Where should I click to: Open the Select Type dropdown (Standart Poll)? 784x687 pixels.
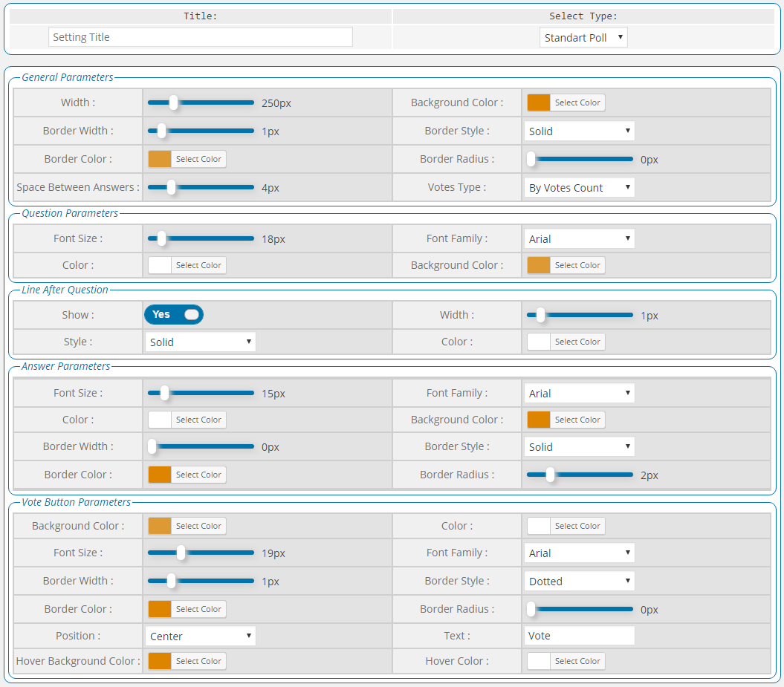[x=583, y=37]
